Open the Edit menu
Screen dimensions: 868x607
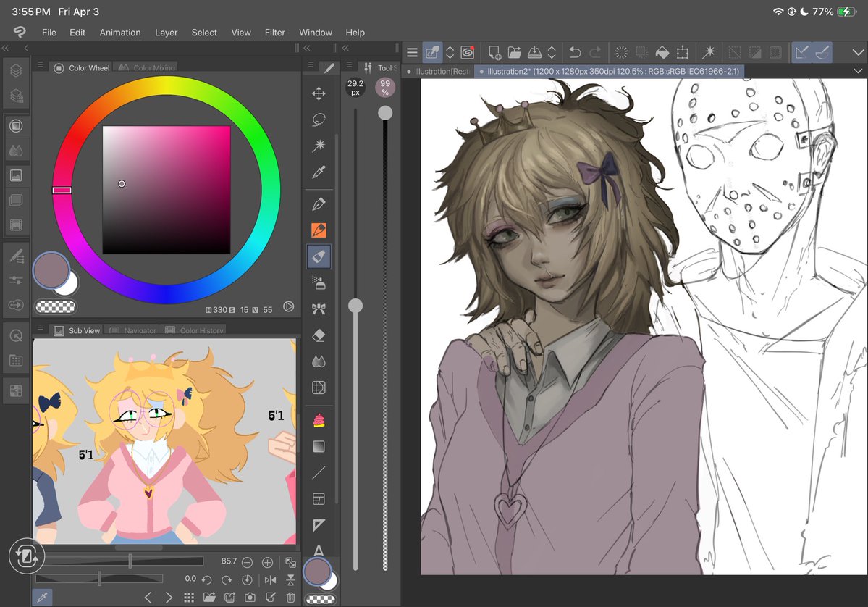pyautogui.click(x=77, y=33)
